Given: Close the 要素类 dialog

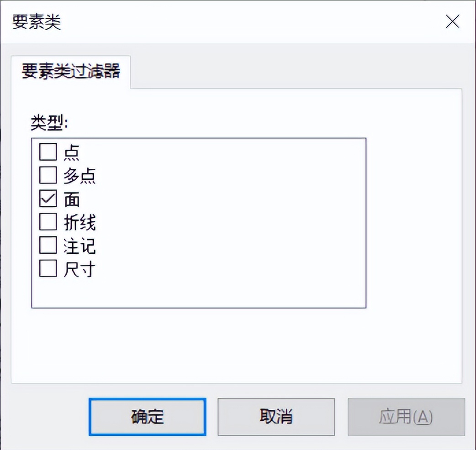Looking at the screenshot, I should click(452, 21).
